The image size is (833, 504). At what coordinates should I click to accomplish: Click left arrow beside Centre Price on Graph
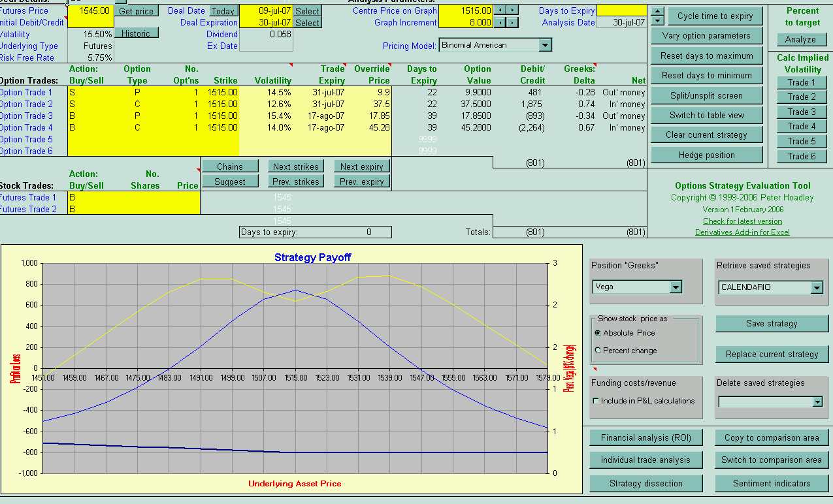coord(500,10)
